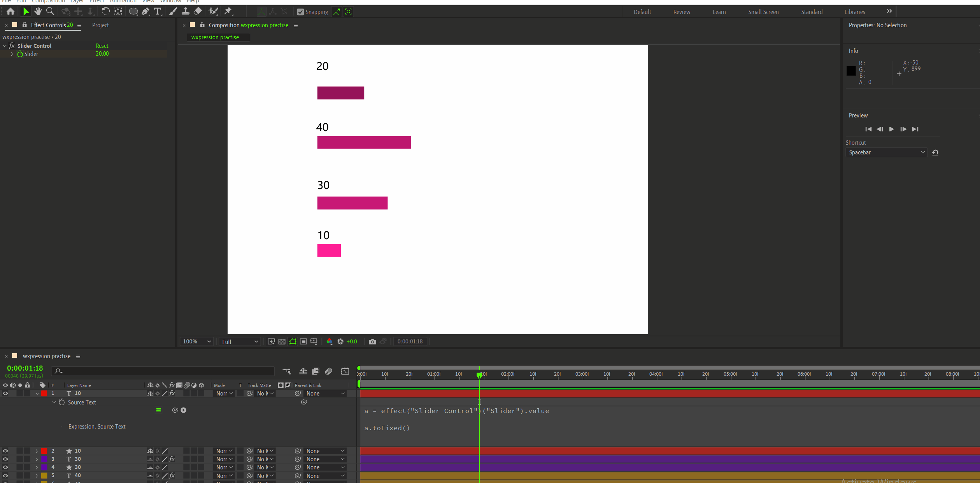The image size is (980, 483).
Task: Expand the Slider property in Effect Controls
Action: [12, 54]
